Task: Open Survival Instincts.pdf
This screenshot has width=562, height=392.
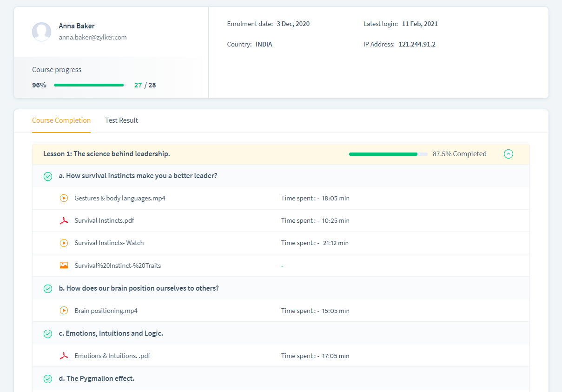Action: pos(104,220)
